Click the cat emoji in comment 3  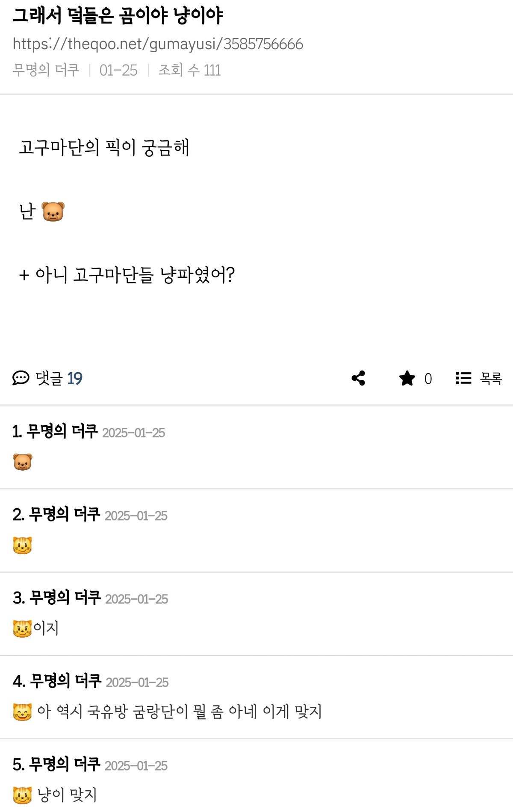(23, 628)
